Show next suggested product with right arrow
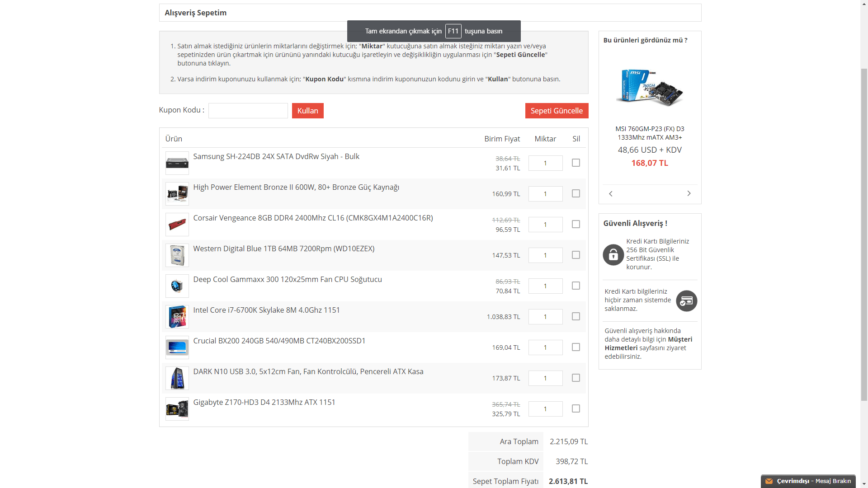Viewport: 868px width, 488px height. [x=689, y=193]
